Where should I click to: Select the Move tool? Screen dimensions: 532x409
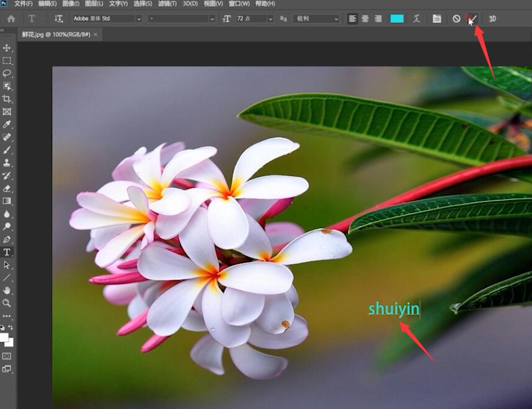point(7,48)
